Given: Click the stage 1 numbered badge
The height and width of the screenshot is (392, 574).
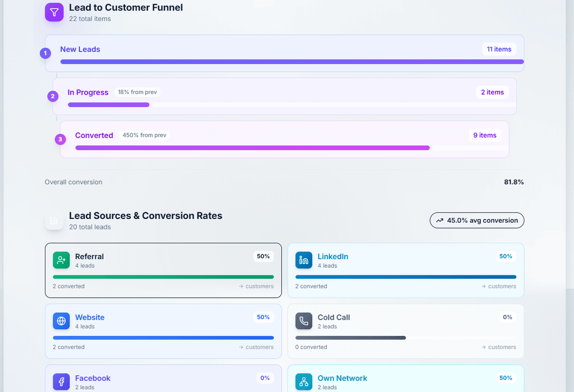Looking at the screenshot, I should pos(45,54).
